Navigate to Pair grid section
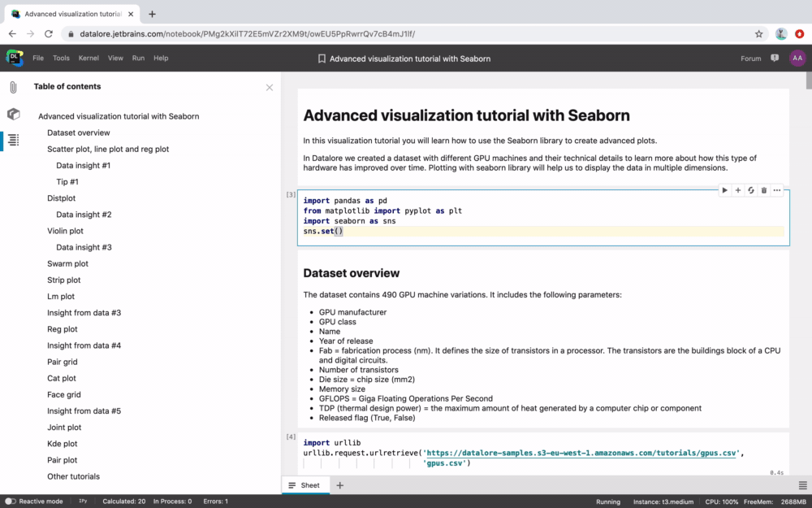Viewport: 812px width, 508px height. click(63, 362)
